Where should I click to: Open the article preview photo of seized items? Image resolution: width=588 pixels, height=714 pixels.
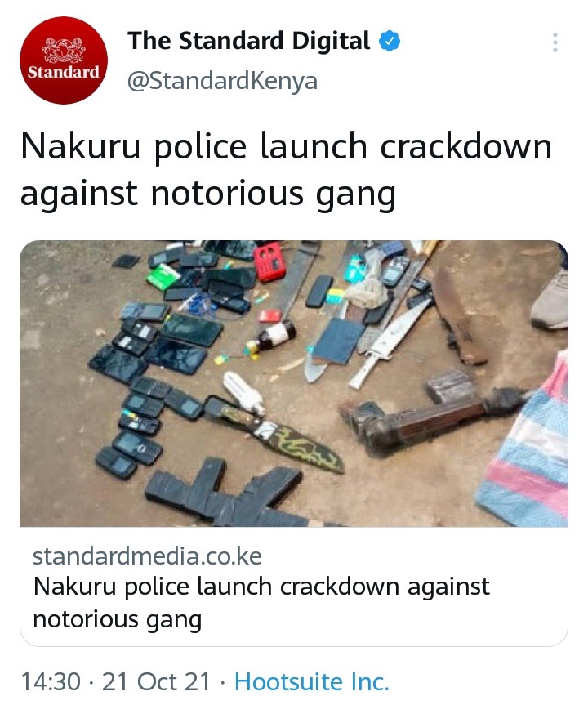(x=294, y=383)
